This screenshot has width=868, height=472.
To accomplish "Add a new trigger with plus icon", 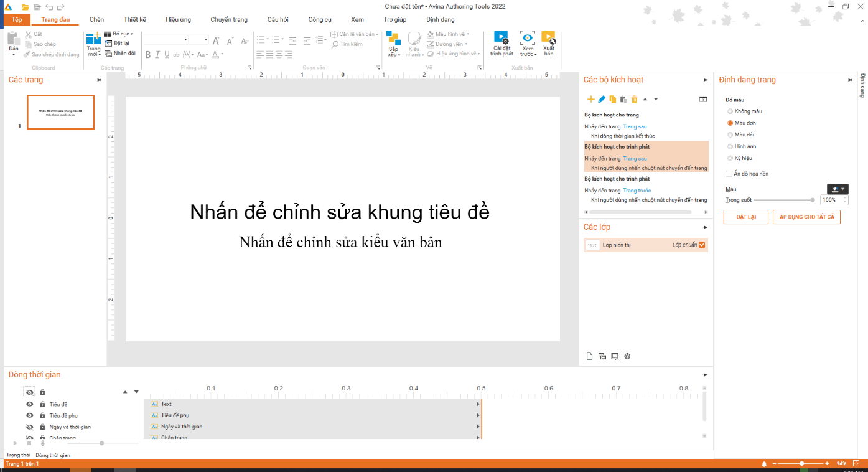I will click(x=591, y=99).
